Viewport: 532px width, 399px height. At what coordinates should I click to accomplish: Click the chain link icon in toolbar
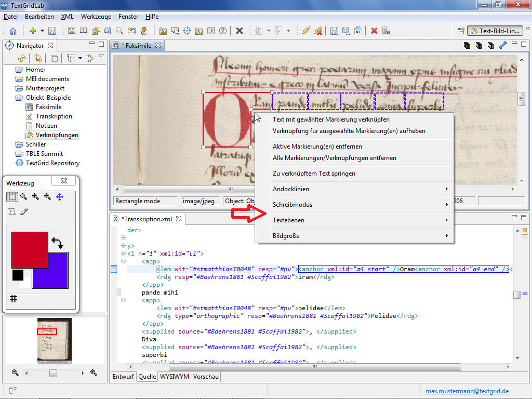(x=306, y=31)
